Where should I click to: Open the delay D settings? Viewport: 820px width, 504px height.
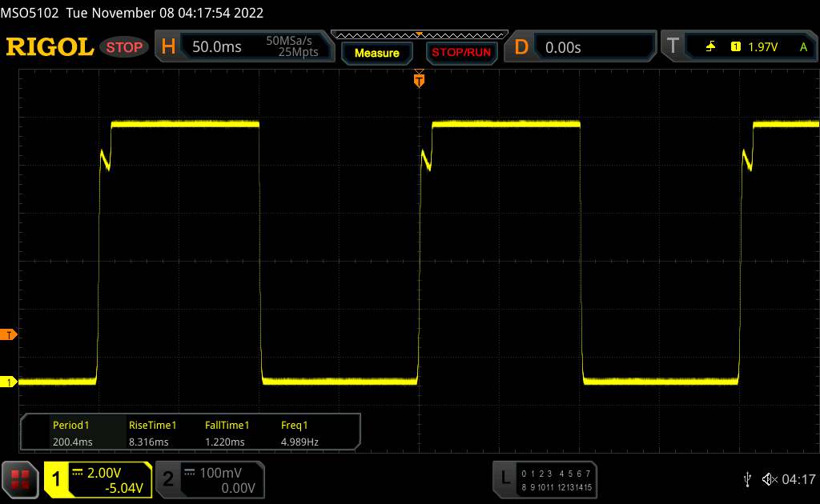[521, 47]
